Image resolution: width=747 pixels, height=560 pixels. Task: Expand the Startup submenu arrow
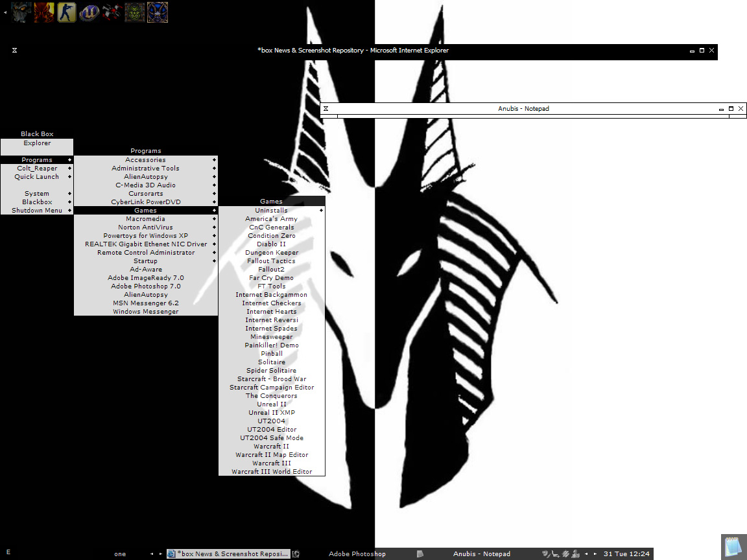(x=215, y=261)
